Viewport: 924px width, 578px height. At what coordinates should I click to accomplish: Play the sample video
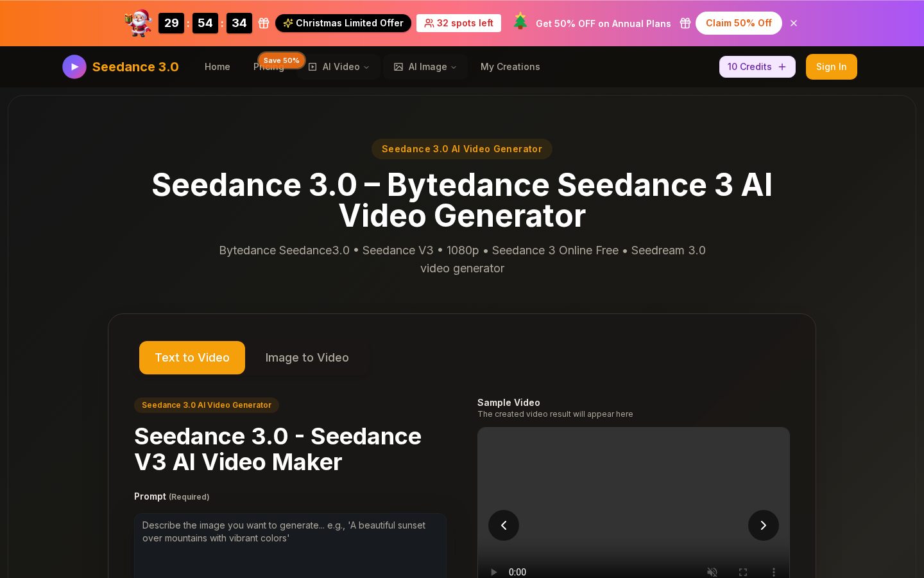pyautogui.click(x=493, y=572)
